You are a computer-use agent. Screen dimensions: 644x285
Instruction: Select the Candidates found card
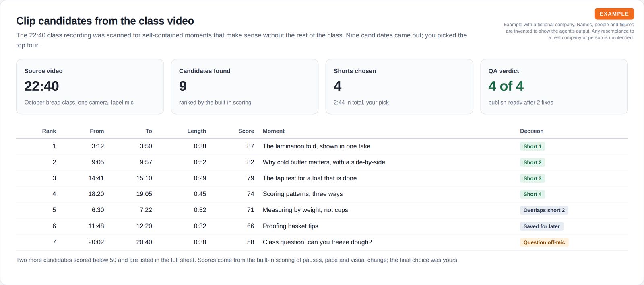245,87
